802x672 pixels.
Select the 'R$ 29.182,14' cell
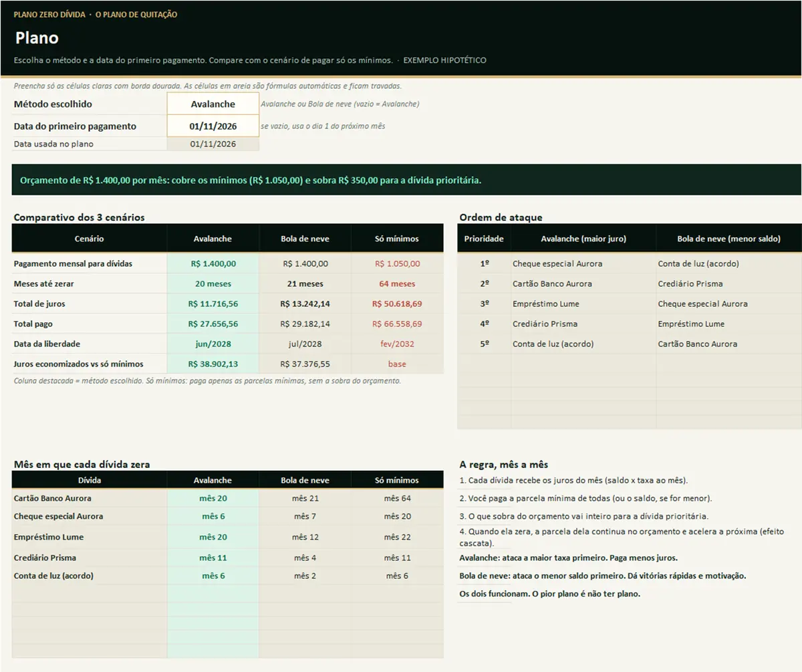(305, 324)
